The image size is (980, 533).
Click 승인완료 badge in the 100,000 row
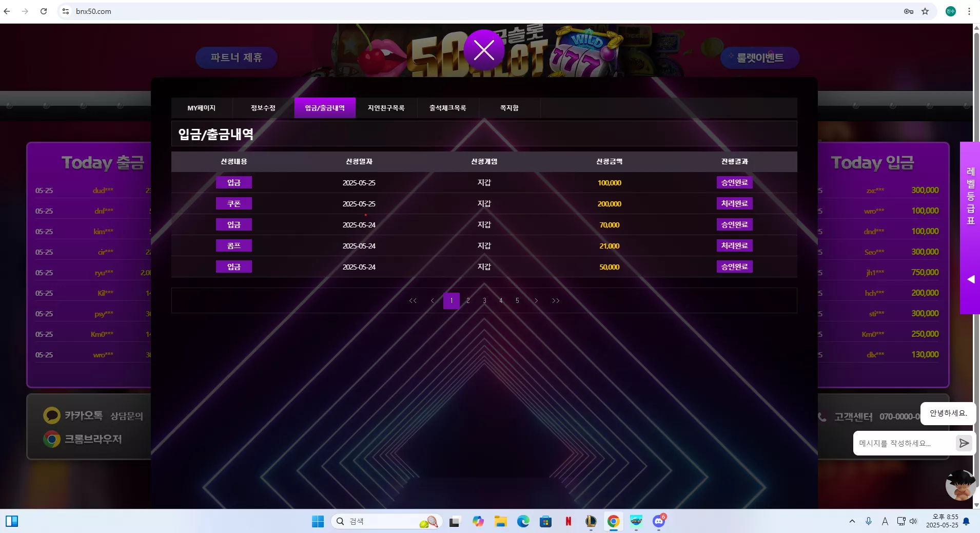735,183
